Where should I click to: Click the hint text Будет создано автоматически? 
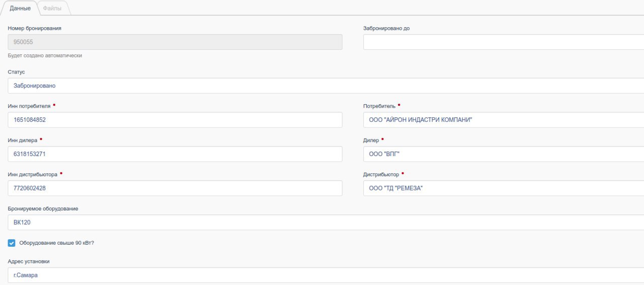45,55
